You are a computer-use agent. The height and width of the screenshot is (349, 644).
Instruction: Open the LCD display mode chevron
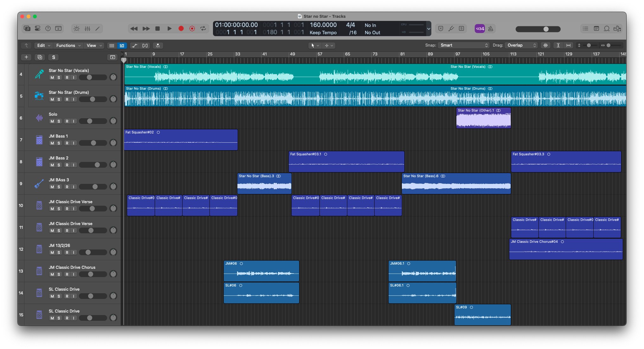click(x=428, y=29)
